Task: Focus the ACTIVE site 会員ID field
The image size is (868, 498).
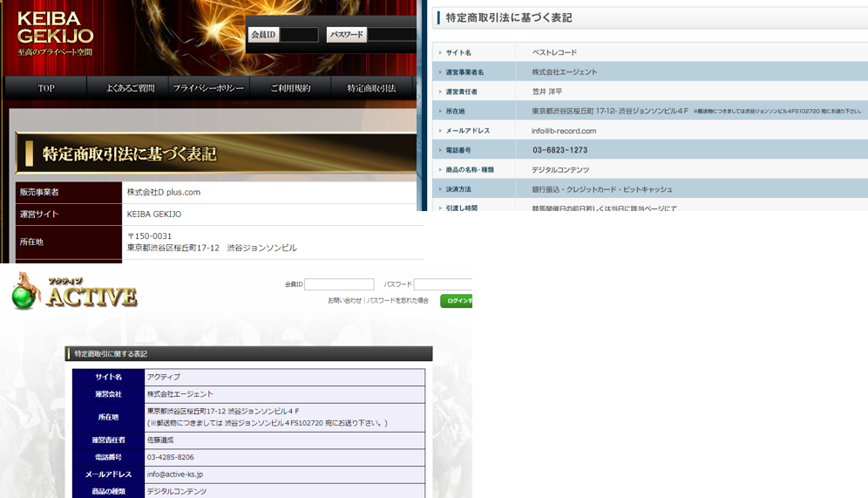Action: [x=339, y=284]
